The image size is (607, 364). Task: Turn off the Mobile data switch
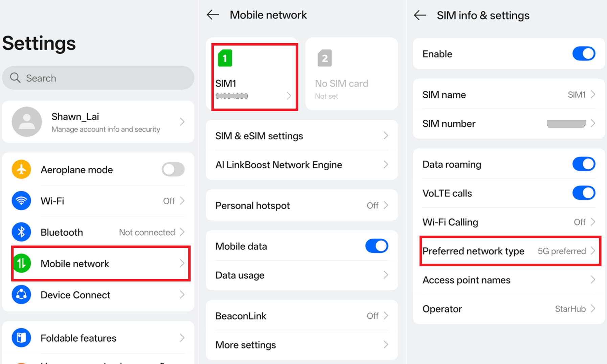(x=377, y=246)
